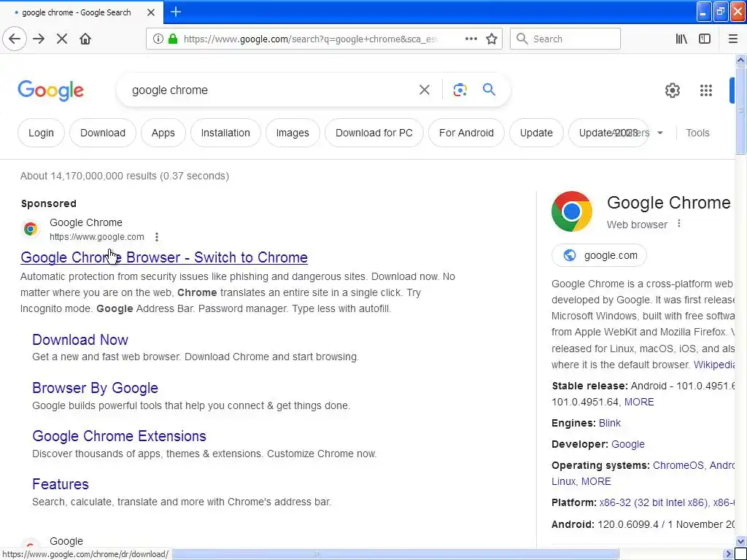Toggle the sidebar view icon

705,39
